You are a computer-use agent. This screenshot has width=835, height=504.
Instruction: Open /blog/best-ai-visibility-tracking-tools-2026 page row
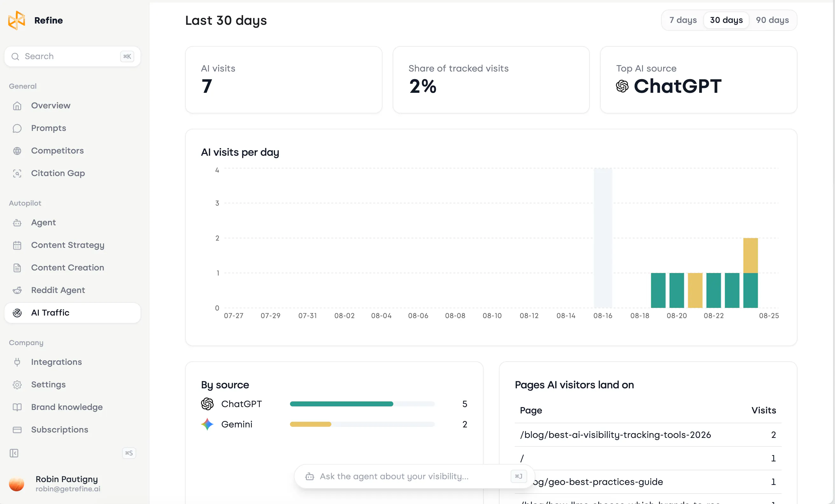coord(648,435)
